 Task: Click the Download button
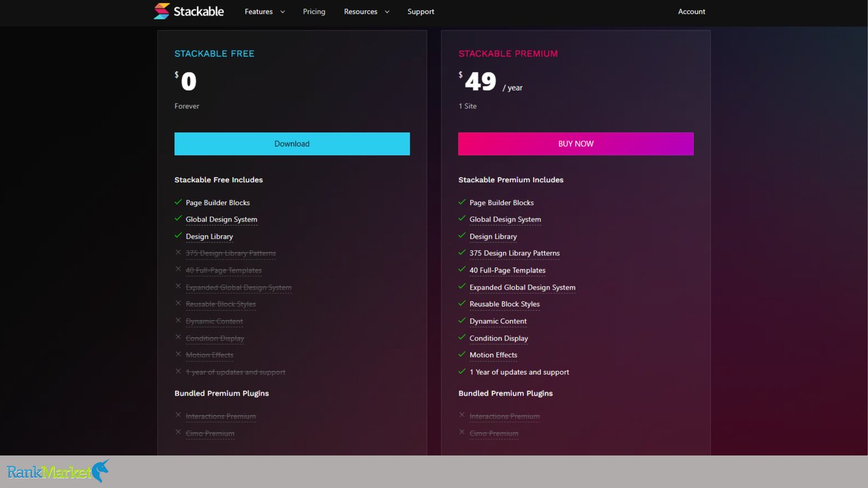pos(292,144)
